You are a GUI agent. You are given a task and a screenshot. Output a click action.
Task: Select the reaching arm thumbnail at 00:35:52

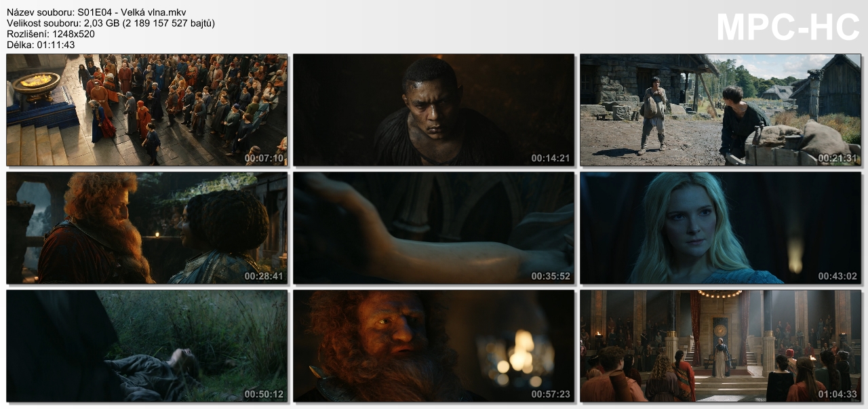433,228
